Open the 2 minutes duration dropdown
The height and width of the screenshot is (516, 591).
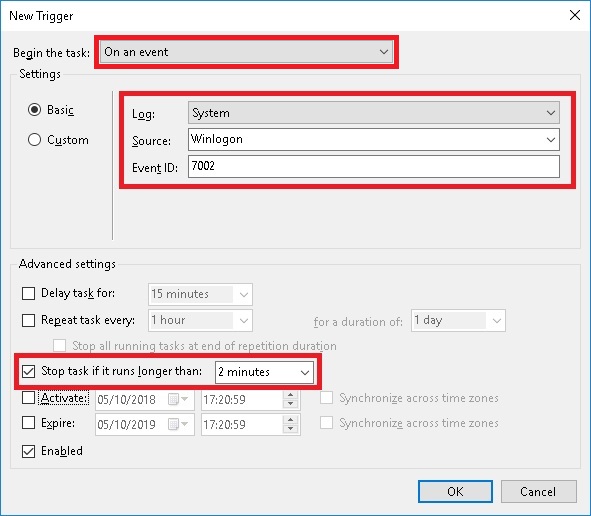[x=264, y=372]
